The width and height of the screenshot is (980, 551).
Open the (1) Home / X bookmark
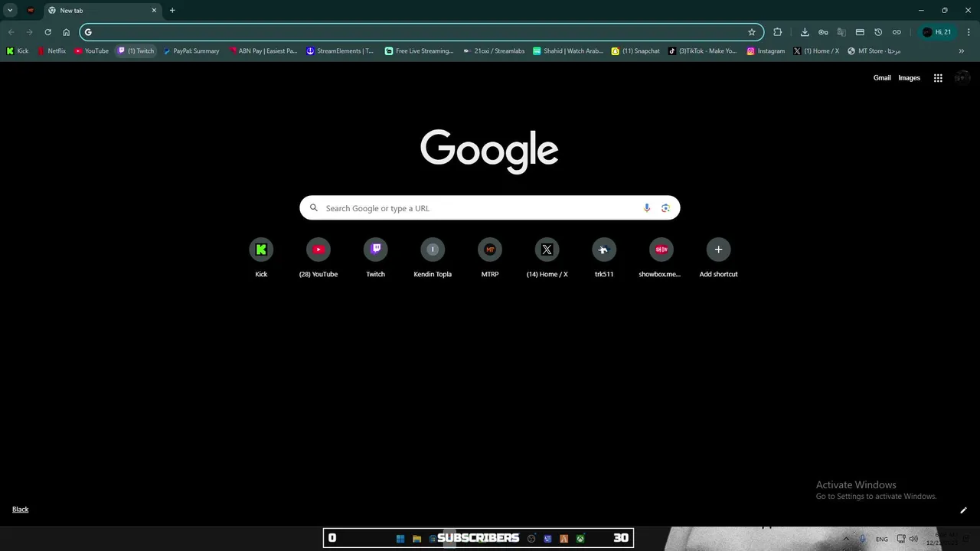[816, 51]
